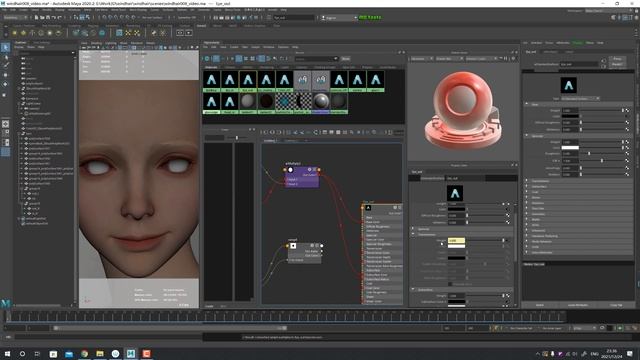
Task: Click the Load Attributes button
Action: [x=578, y=305]
